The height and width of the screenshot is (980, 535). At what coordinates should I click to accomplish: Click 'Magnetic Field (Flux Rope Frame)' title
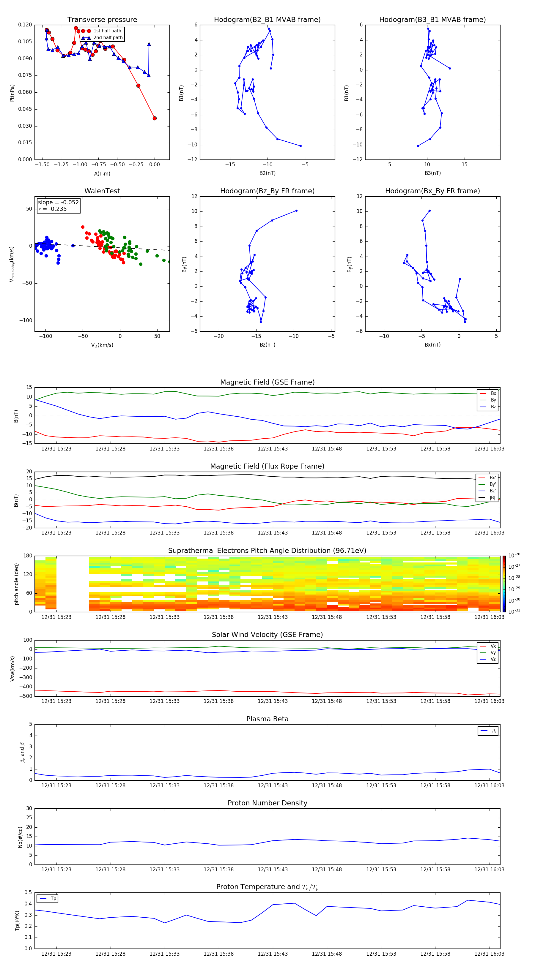point(267,467)
